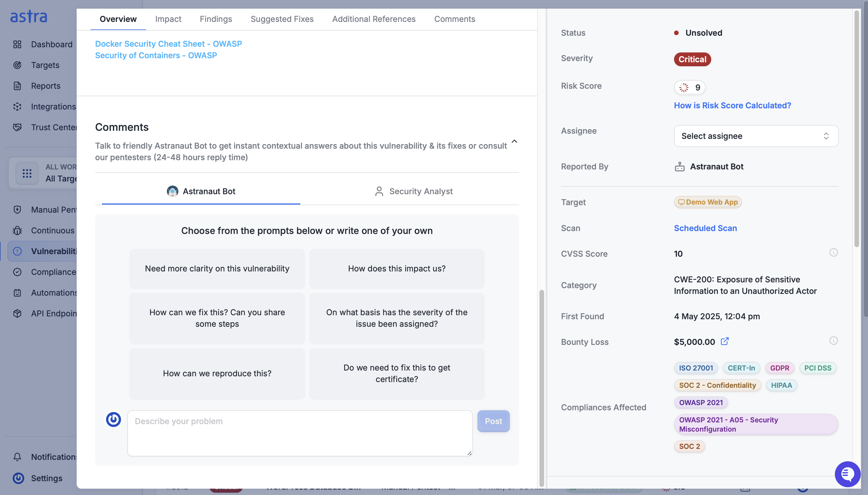
Task: Click the Settings power icon in sidebar
Action: (18, 478)
